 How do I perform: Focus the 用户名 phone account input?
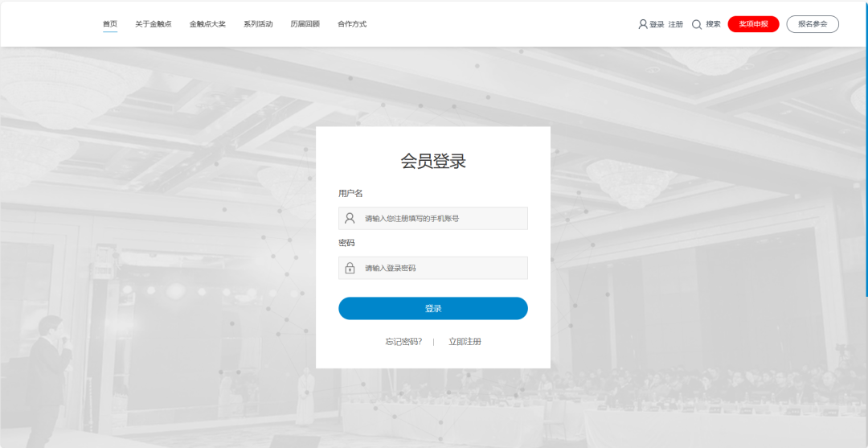point(442,218)
